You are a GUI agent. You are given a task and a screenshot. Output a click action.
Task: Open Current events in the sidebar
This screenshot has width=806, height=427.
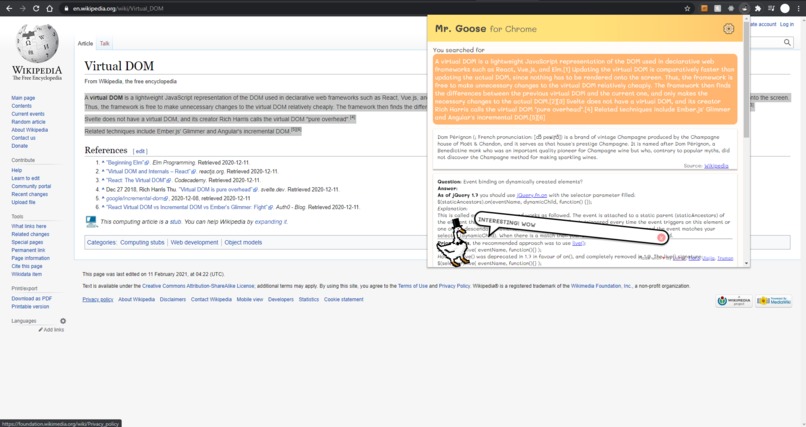pos(28,114)
